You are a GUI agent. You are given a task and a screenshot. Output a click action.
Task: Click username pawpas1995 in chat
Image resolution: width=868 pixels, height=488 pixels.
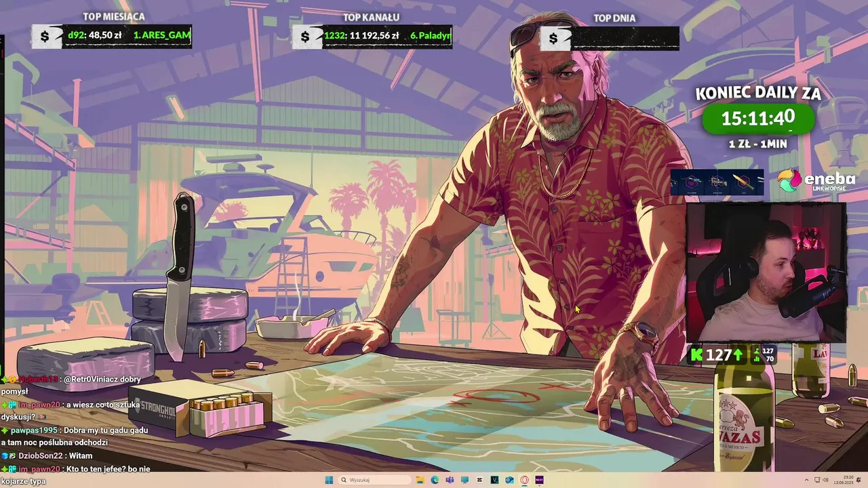click(34, 430)
